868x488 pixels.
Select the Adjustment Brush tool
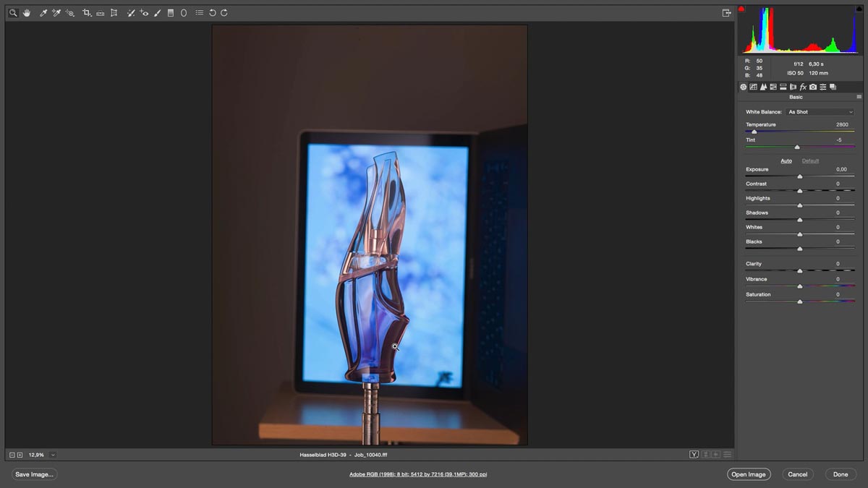click(158, 13)
